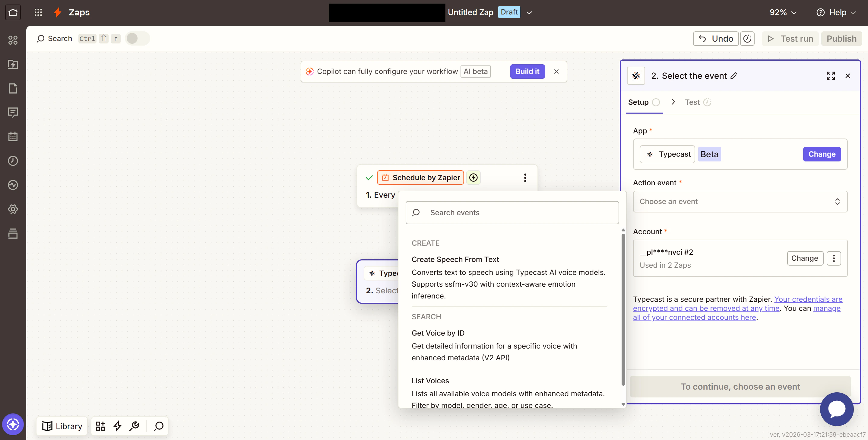The height and width of the screenshot is (440, 868).
Task: Open the settings gear in sidebar
Action: 13,209
